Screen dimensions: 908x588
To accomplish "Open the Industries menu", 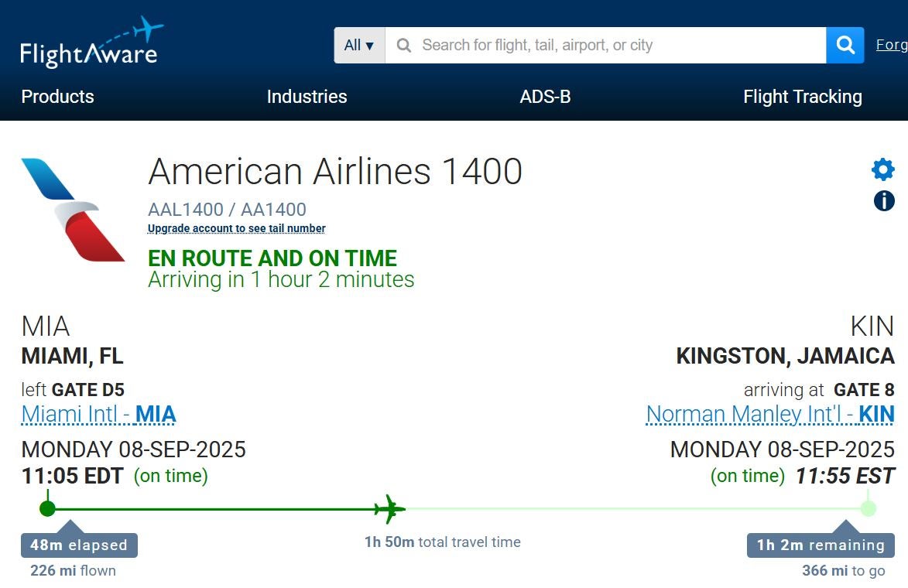I will (306, 97).
